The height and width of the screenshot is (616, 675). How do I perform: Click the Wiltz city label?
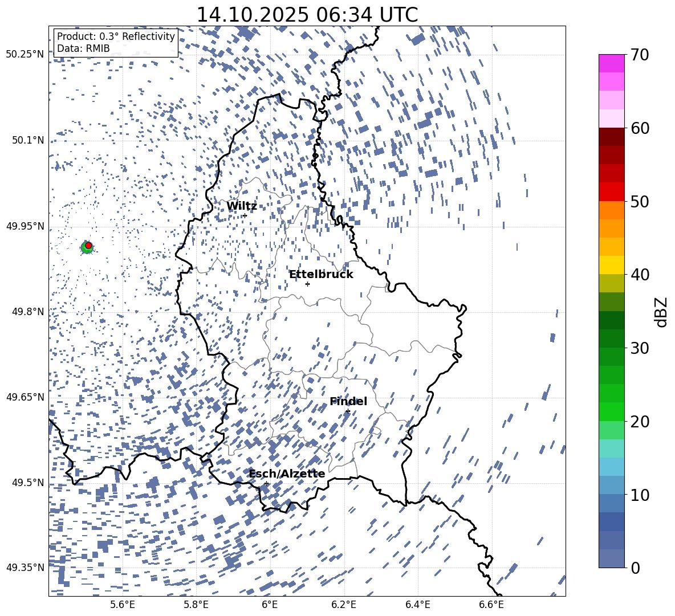tap(242, 206)
